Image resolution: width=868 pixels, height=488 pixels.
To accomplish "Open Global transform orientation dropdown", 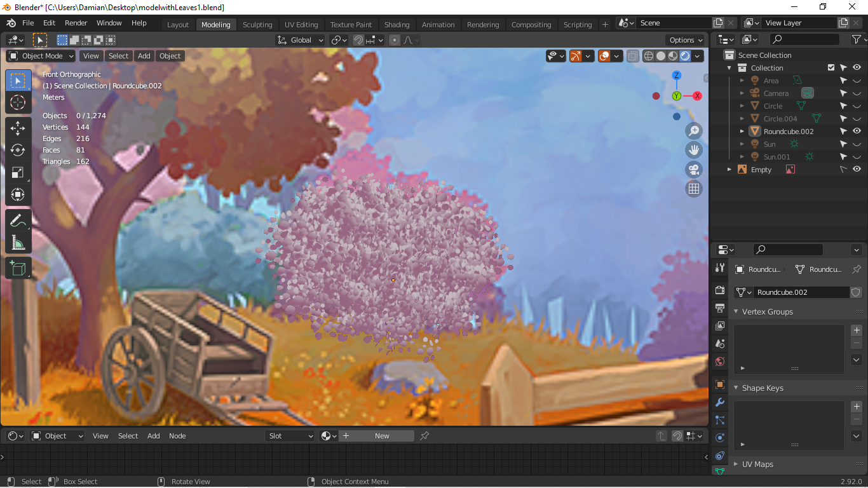I will 301,40.
